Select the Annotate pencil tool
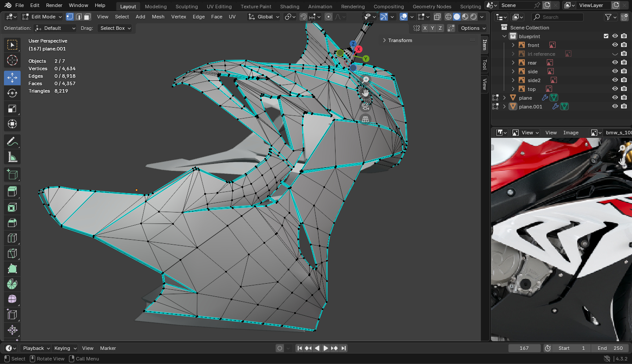Image resolution: width=632 pixels, height=364 pixels. (x=12, y=141)
